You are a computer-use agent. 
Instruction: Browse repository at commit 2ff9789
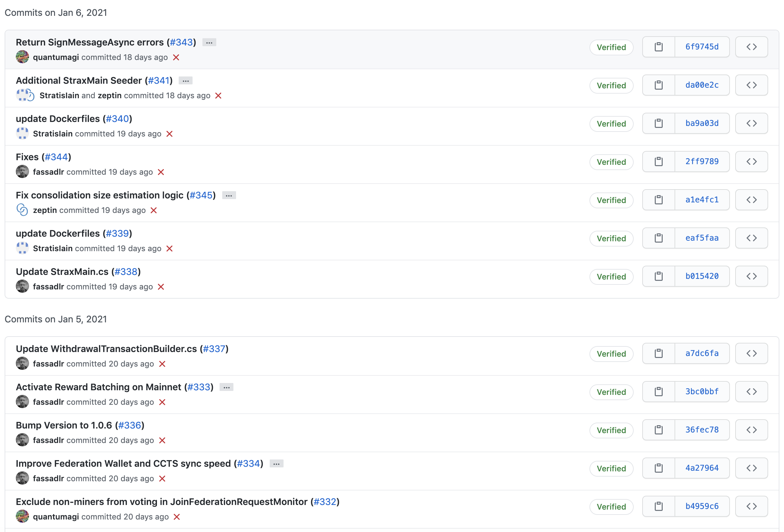click(x=751, y=162)
